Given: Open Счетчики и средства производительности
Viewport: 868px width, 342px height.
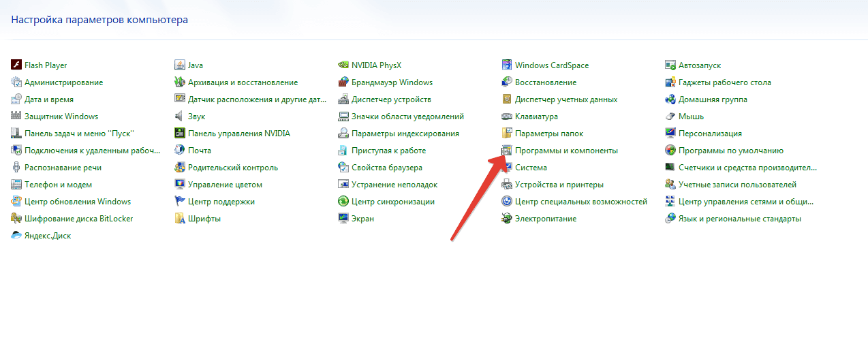Looking at the screenshot, I should coord(747,168).
